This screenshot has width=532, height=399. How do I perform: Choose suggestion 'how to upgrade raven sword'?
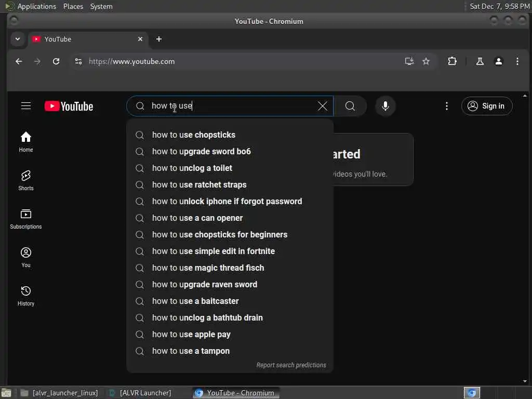pos(230,284)
